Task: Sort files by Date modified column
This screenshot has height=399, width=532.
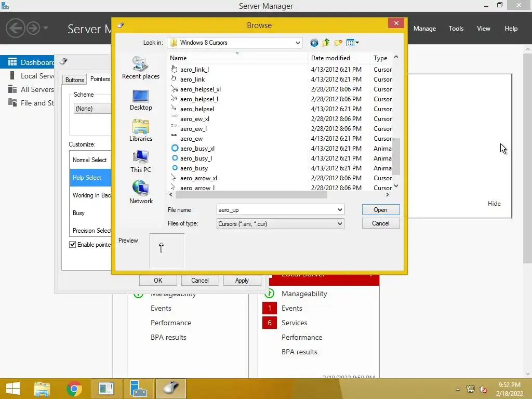Action: click(x=339, y=58)
